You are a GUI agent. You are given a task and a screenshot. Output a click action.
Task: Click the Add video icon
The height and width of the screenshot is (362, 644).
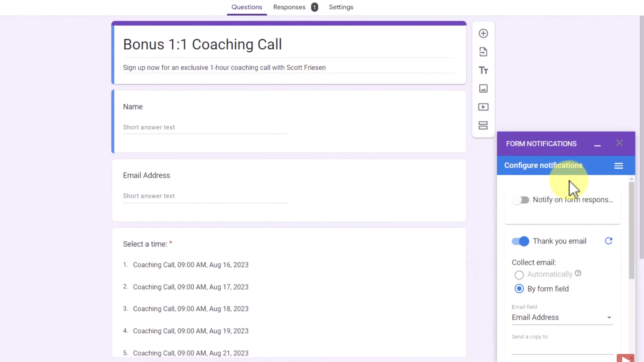point(483,107)
